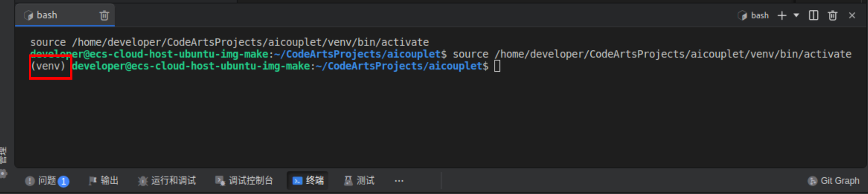Click the Git Graph icon
The height and width of the screenshot is (194, 868).
click(812, 181)
